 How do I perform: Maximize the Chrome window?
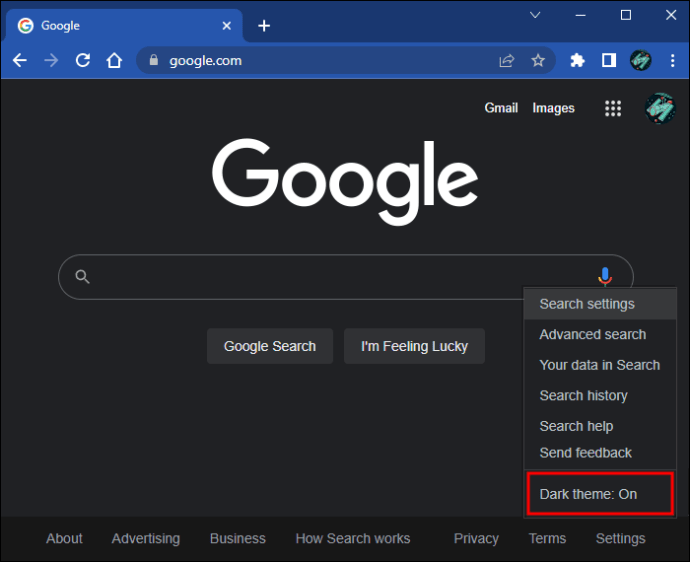point(626,15)
